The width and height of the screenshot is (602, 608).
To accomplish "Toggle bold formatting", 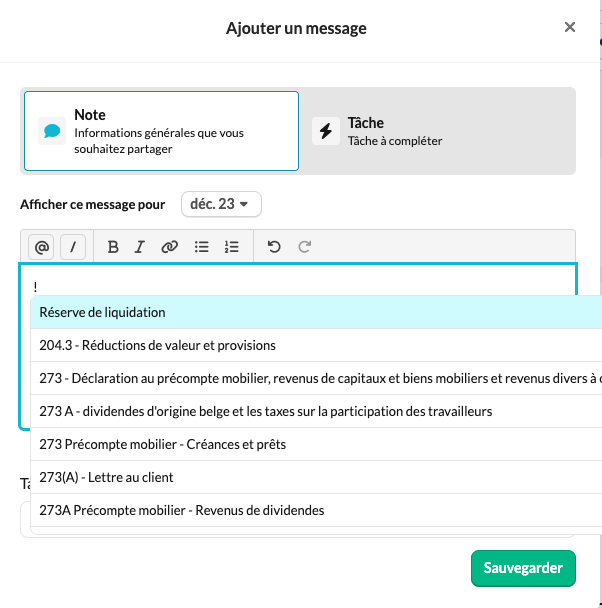I will 113,247.
